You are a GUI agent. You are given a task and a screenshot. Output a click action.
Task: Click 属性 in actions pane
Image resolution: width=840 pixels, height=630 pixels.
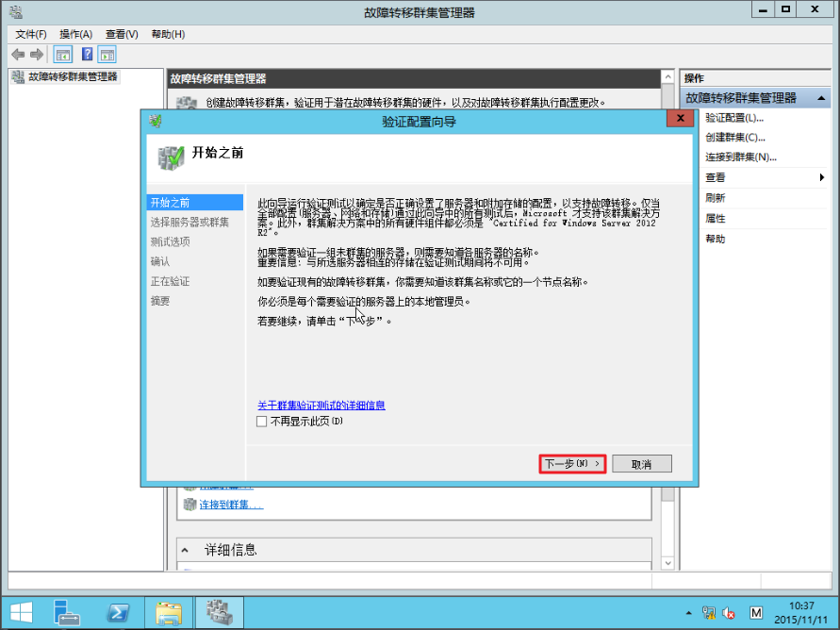[x=716, y=218]
